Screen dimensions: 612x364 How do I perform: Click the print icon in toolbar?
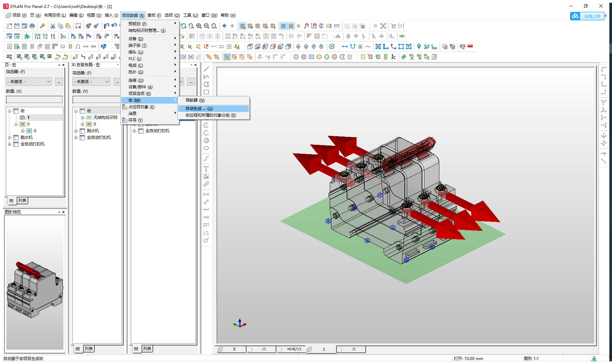point(32,26)
